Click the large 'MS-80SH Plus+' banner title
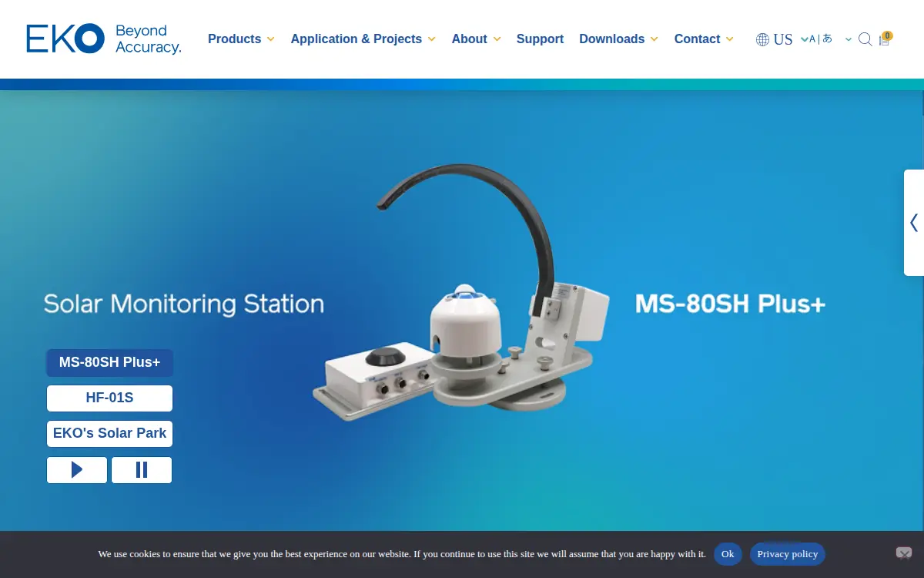Image resolution: width=924 pixels, height=578 pixels. [x=730, y=304]
